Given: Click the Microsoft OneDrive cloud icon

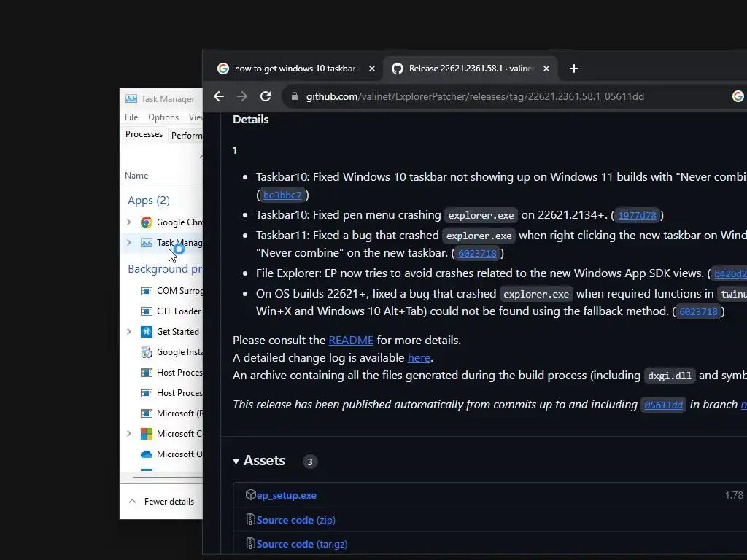Looking at the screenshot, I should pos(146,454).
